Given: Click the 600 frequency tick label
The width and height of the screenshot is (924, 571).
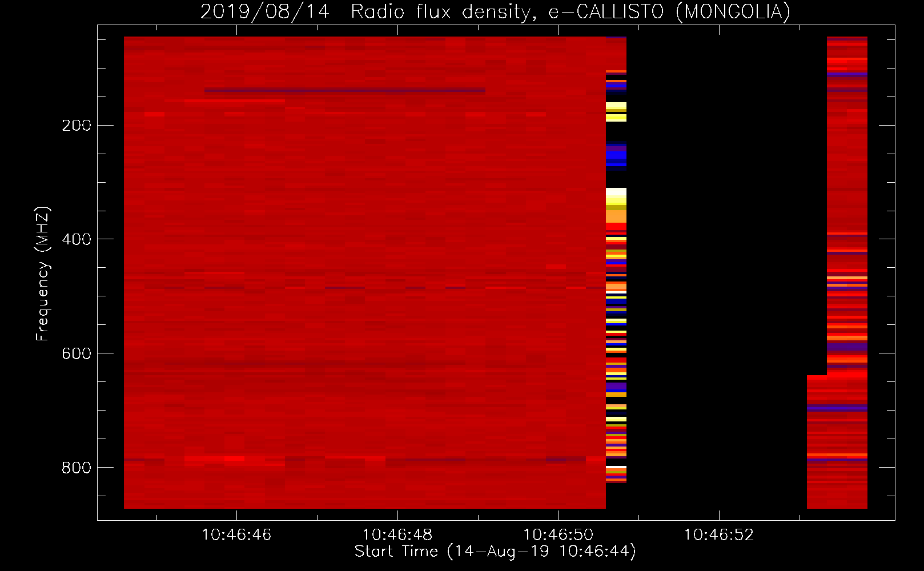Looking at the screenshot, I should [x=77, y=353].
